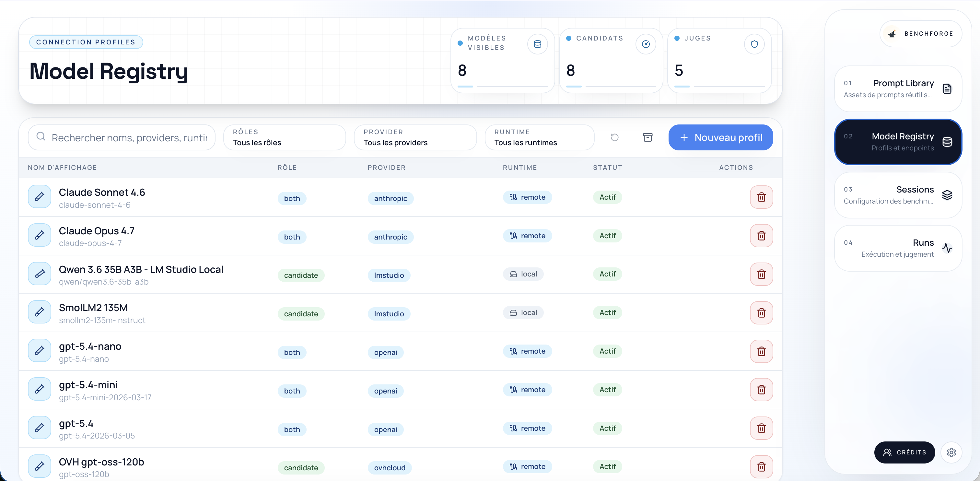Select Model Registry in sidebar
The image size is (980, 481).
[x=898, y=142]
